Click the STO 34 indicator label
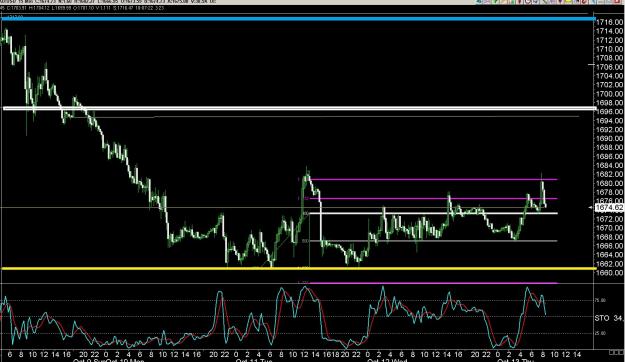The height and width of the screenshot is (362, 625). 608,318
